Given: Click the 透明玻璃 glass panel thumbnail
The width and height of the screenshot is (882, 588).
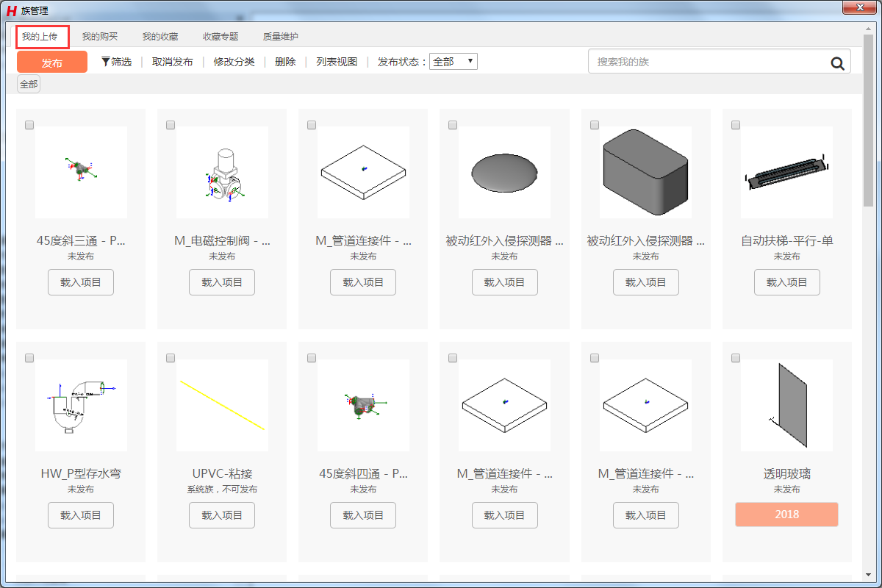Looking at the screenshot, I should [786, 405].
